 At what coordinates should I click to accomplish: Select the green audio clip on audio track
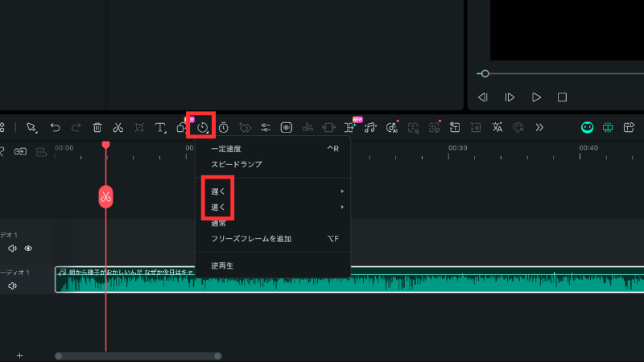tap(349, 279)
